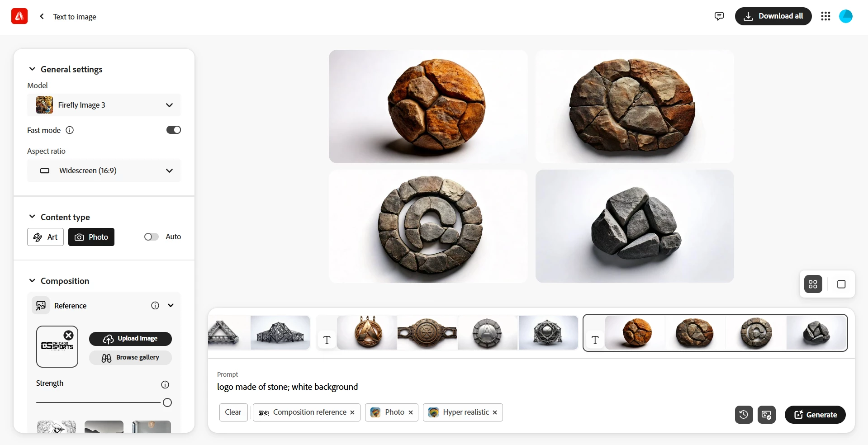Remove the Composition reference tag

pos(352,412)
